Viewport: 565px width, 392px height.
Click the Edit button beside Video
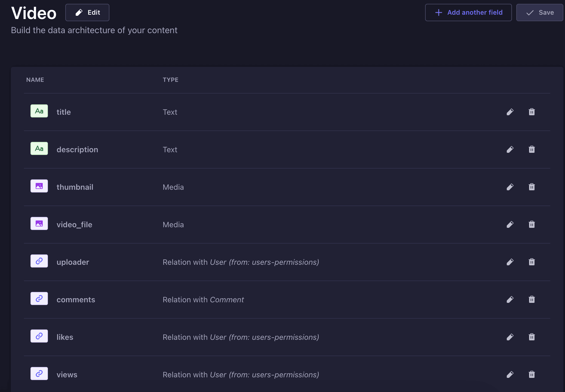point(87,13)
